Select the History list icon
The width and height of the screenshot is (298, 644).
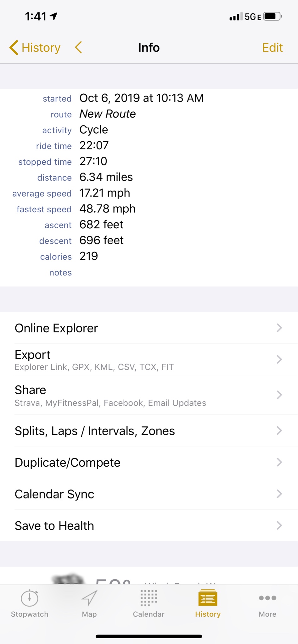pyautogui.click(x=208, y=597)
